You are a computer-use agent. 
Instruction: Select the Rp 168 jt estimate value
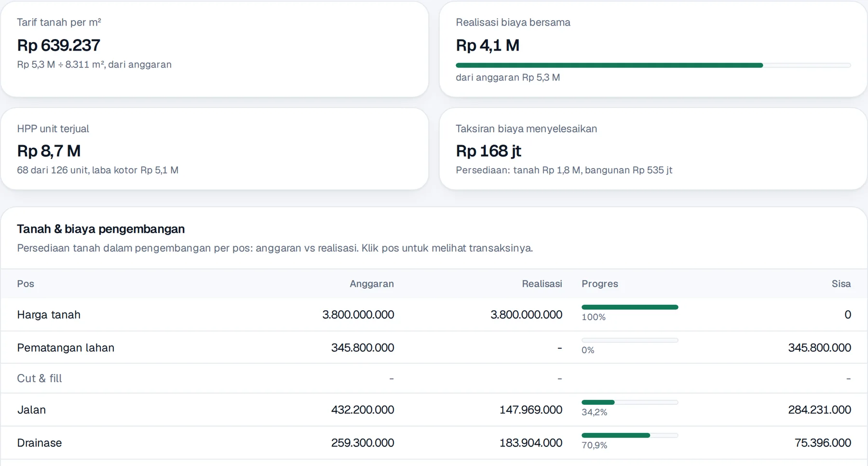pyautogui.click(x=488, y=151)
